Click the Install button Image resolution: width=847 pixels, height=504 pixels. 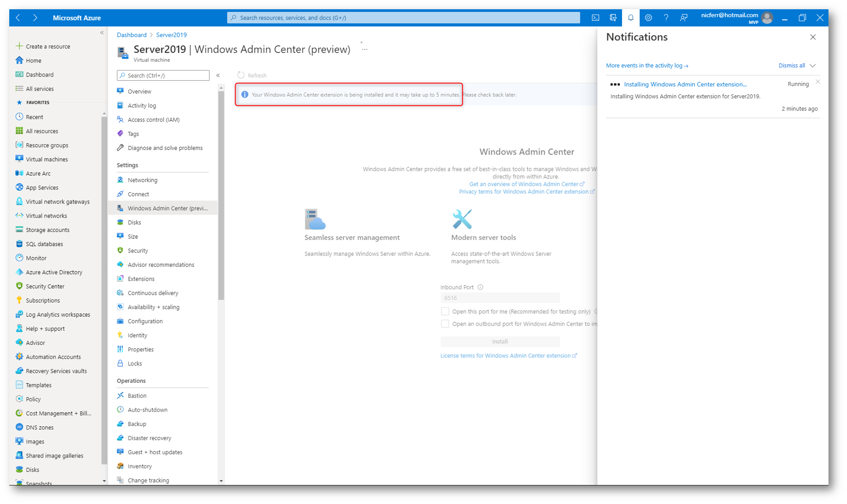500,341
